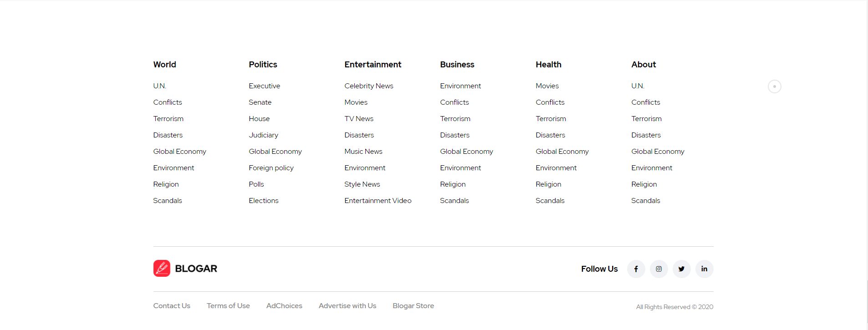Viewport: 868px width, 330px height.
Task: Select U.N. under the World heading
Action: [159, 86]
